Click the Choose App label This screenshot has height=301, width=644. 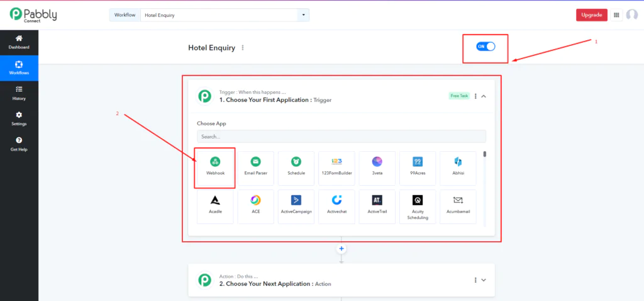point(211,123)
